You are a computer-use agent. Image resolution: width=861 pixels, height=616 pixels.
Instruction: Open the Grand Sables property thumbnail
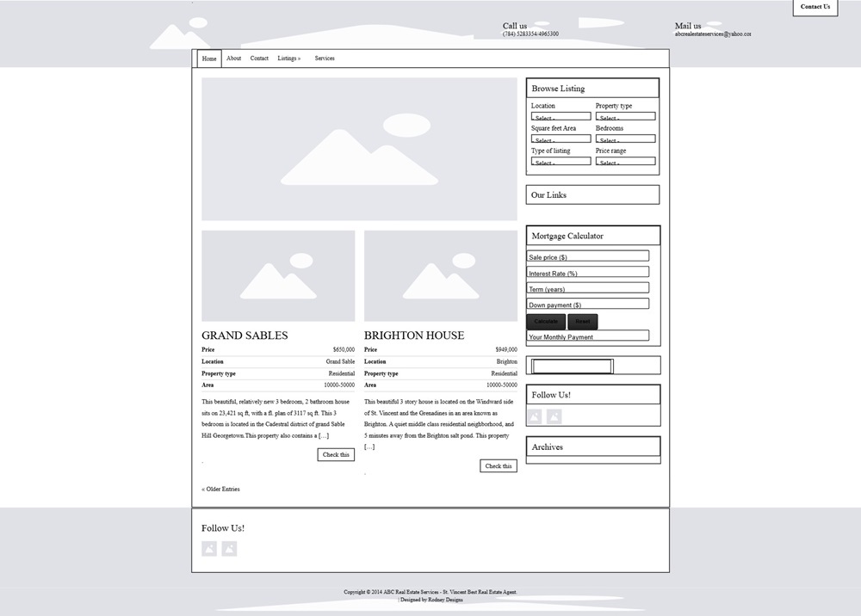278,276
